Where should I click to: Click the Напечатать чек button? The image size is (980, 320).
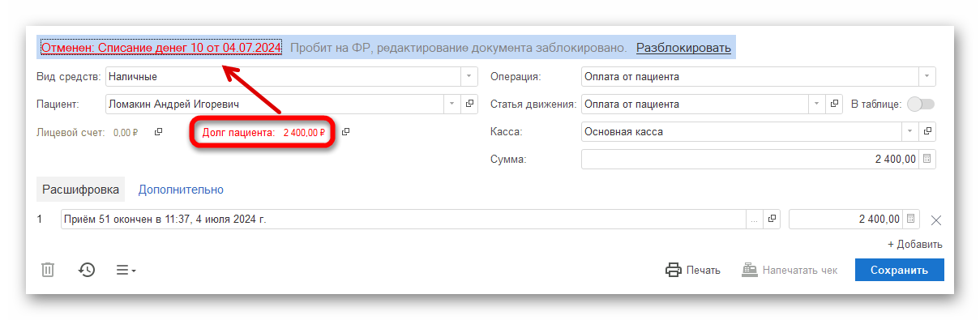[790, 270]
